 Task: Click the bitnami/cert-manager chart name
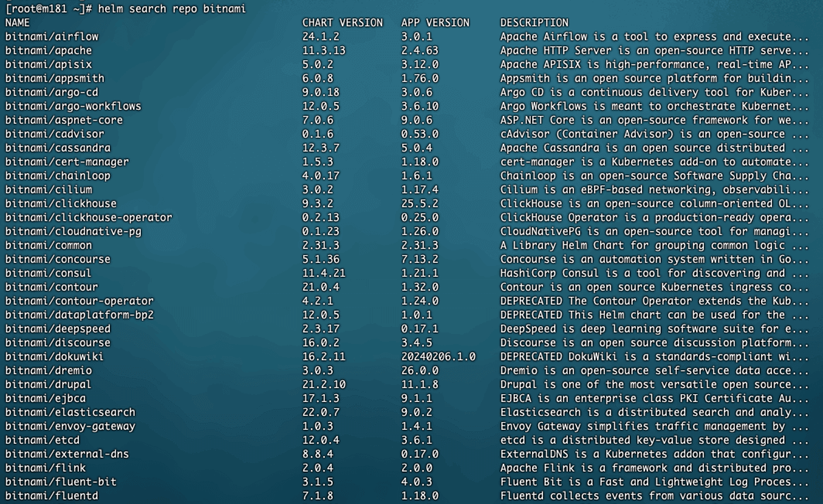tap(67, 162)
